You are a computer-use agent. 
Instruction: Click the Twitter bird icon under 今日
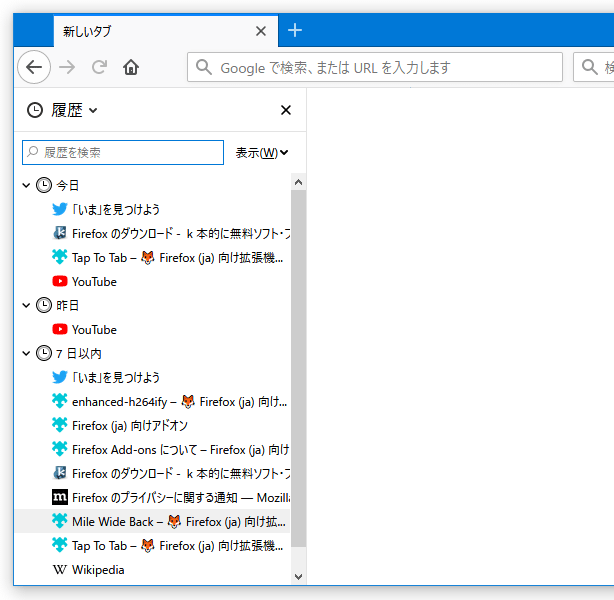coord(60,209)
